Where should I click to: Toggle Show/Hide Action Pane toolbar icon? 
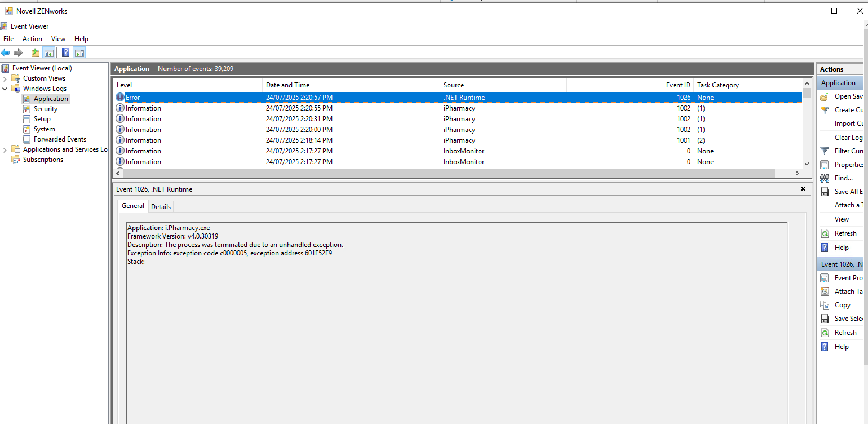(x=79, y=53)
